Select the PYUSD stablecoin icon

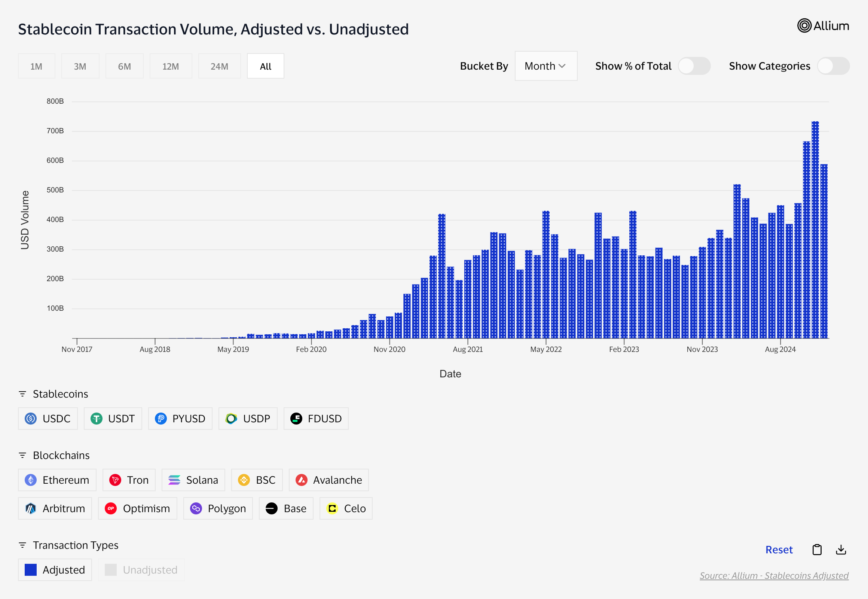pos(161,419)
